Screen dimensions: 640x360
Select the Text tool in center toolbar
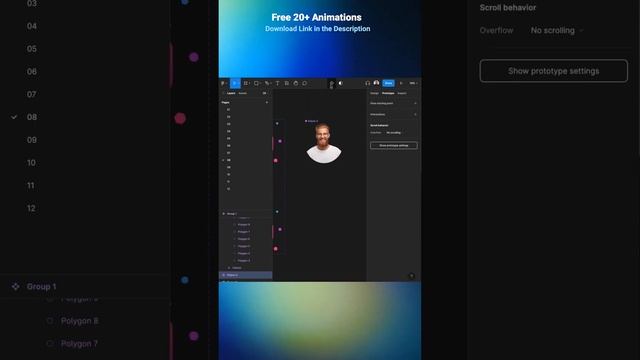click(278, 83)
